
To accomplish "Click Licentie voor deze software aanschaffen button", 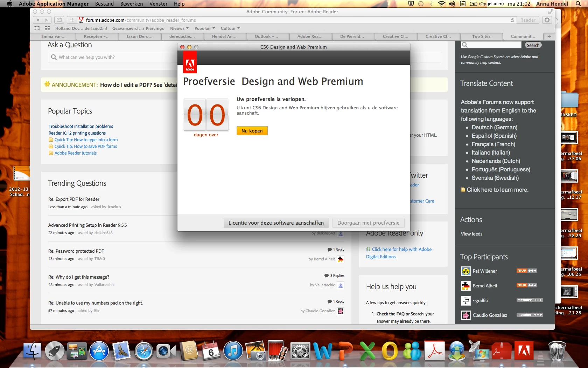I will pyautogui.click(x=276, y=223).
